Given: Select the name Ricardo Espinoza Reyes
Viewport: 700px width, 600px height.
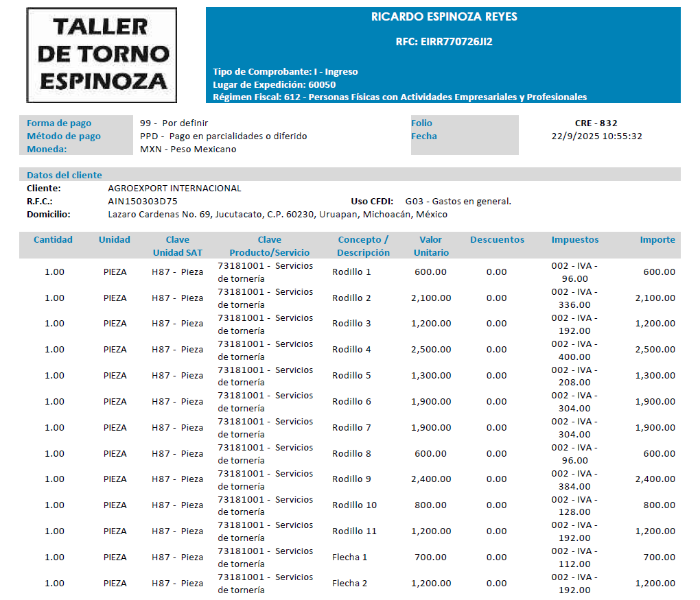Looking at the screenshot, I should click(x=443, y=16).
